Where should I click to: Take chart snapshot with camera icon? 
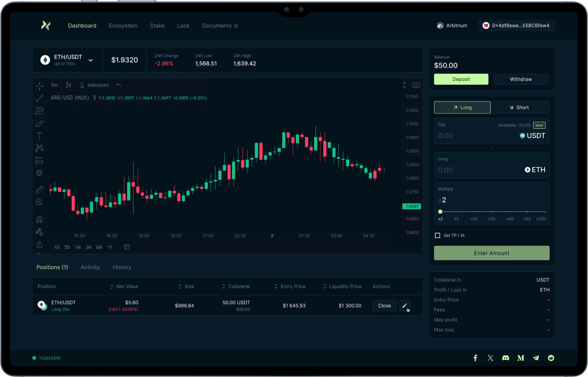pyautogui.click(x=416, y=85)
